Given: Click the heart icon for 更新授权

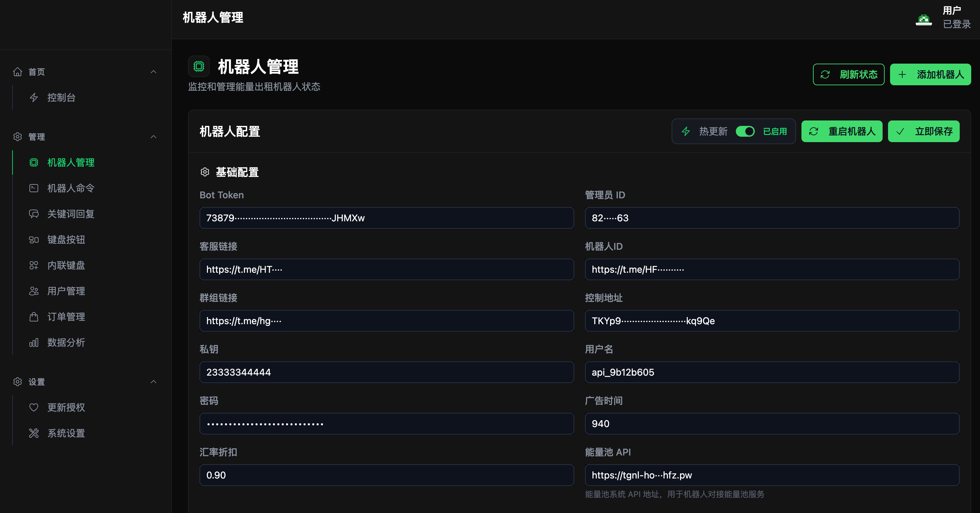Looking at the screenshot, I should click(x=34, y=407).
